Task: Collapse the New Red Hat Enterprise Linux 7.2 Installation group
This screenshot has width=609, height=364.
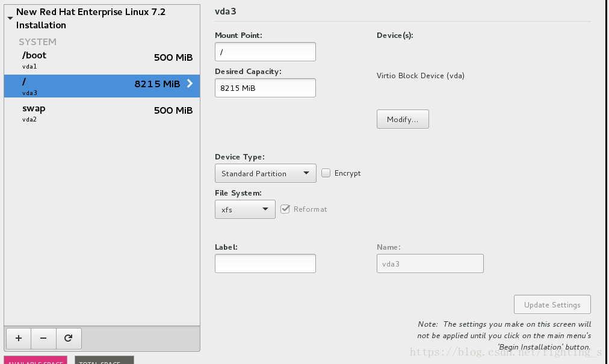Action: (10, 18)
